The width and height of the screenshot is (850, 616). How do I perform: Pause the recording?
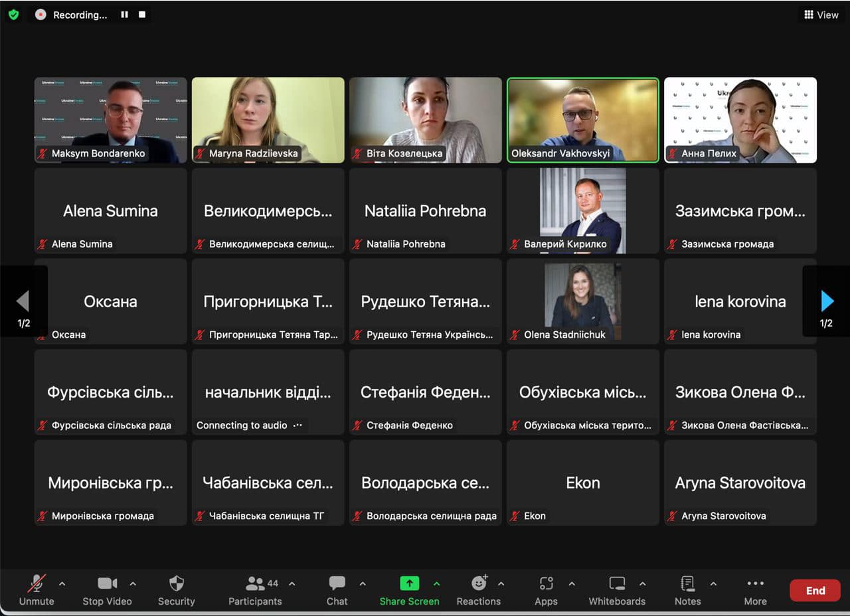pyautogui.click(x=124, y=15)
